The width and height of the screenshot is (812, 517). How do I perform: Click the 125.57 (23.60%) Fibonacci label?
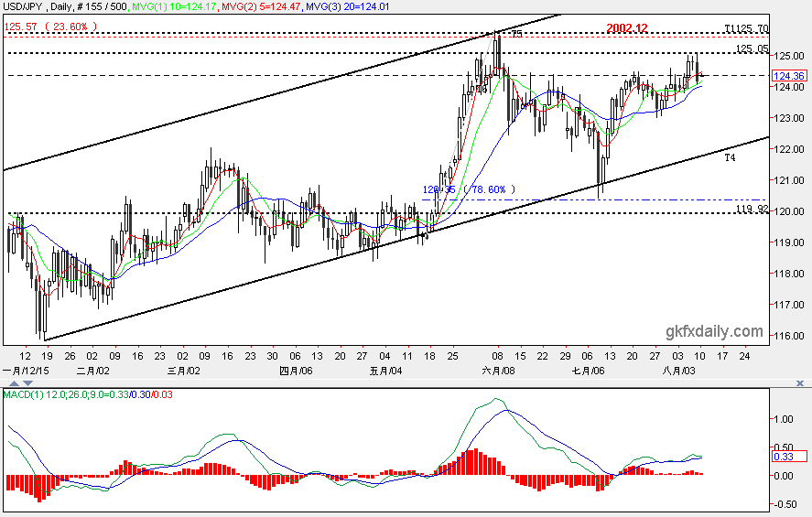pos(50,27)
